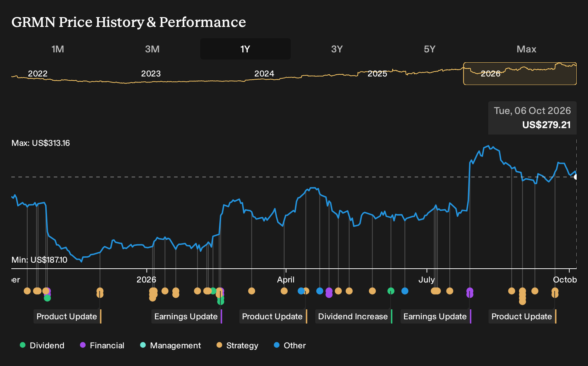
Task: Click the Max: US$313.16 label
Action: tap(41, 143)
